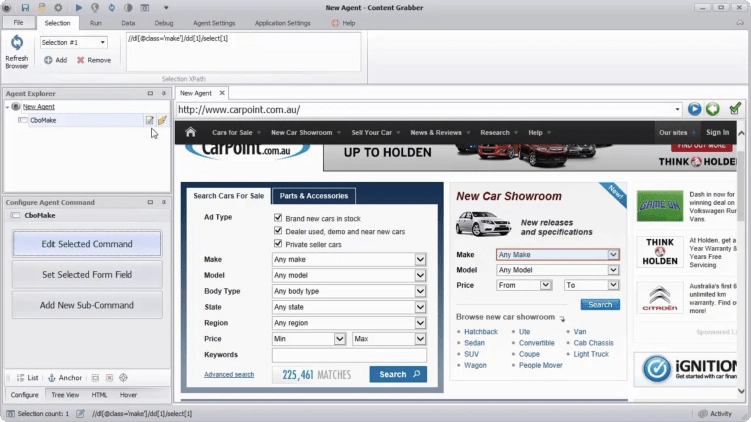Uncheck Brand new cars in stock
Image resolution: width=751 pixels, height=422 pixels.
[x=278, y=217]
